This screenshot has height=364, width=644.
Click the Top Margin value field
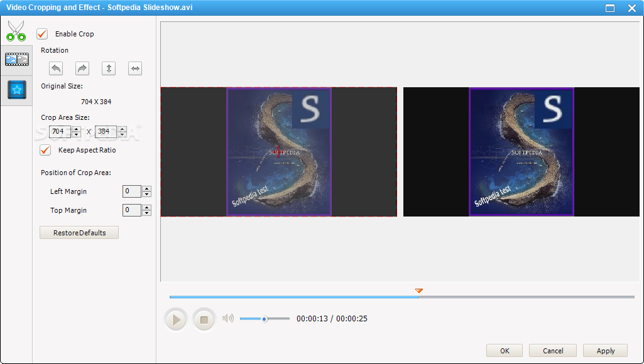(132, 210)
